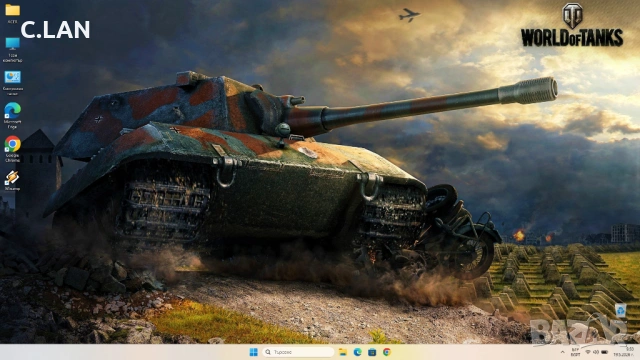Screen dimensions: 640x360
Task: Open File Explorer from taskbar
Action: pyautogui.click(x=343, y=352)
